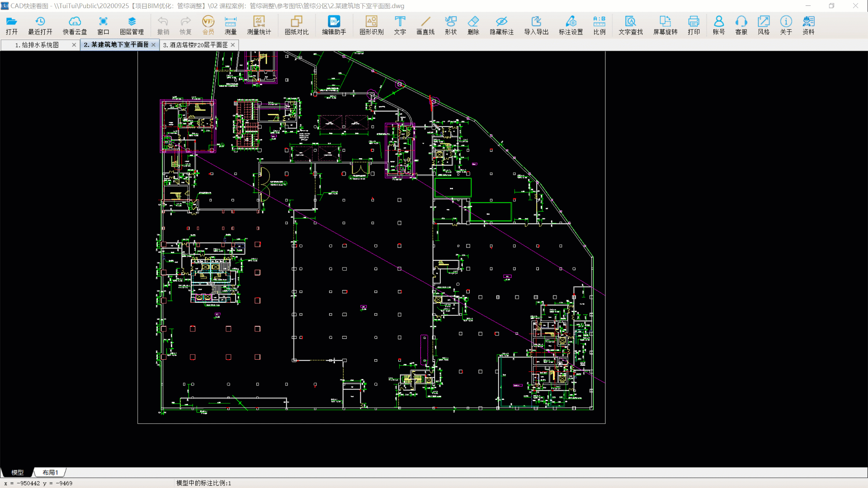The image size is (868, 488).
Task: Click 编辑助手 edit assistant button
Action: (x=334, y=25)
